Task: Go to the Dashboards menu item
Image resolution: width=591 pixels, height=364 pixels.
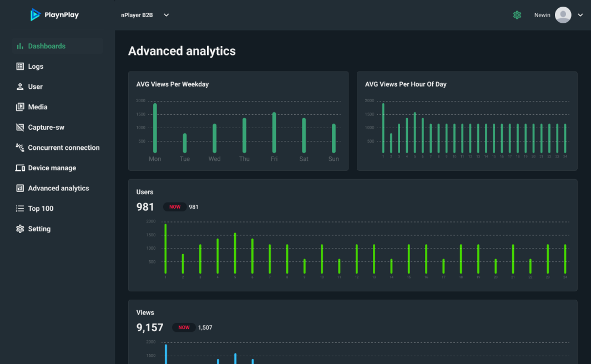Action: point(47,46)
